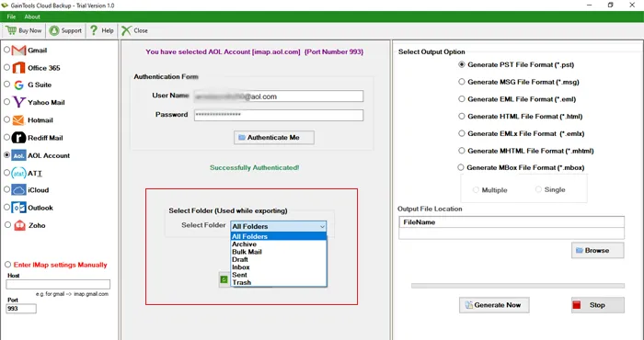Click the Help question mark icon
Image resolution: width=644 pixels, height=340 pixels.
click(94, 30)
